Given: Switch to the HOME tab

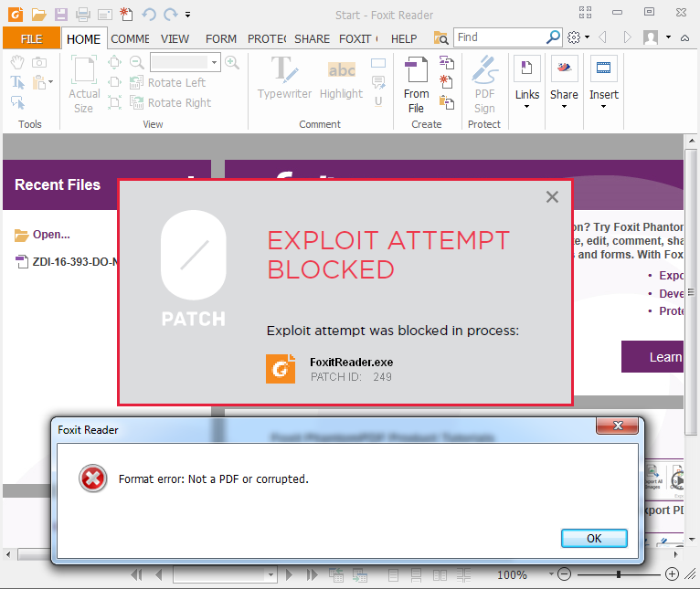Looking at the screenshot, I should (x=83, y=39).
